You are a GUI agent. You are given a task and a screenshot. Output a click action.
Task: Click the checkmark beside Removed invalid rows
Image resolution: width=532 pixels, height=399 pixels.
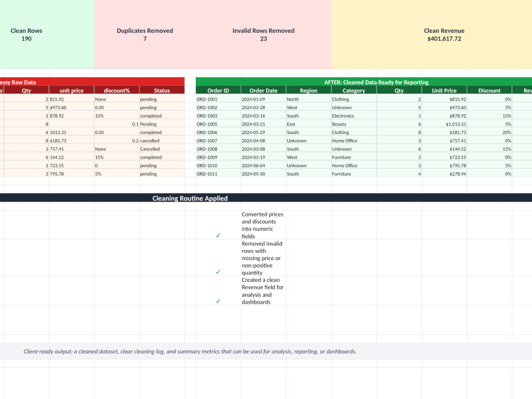pyautogui.click(x=218, y=272)
